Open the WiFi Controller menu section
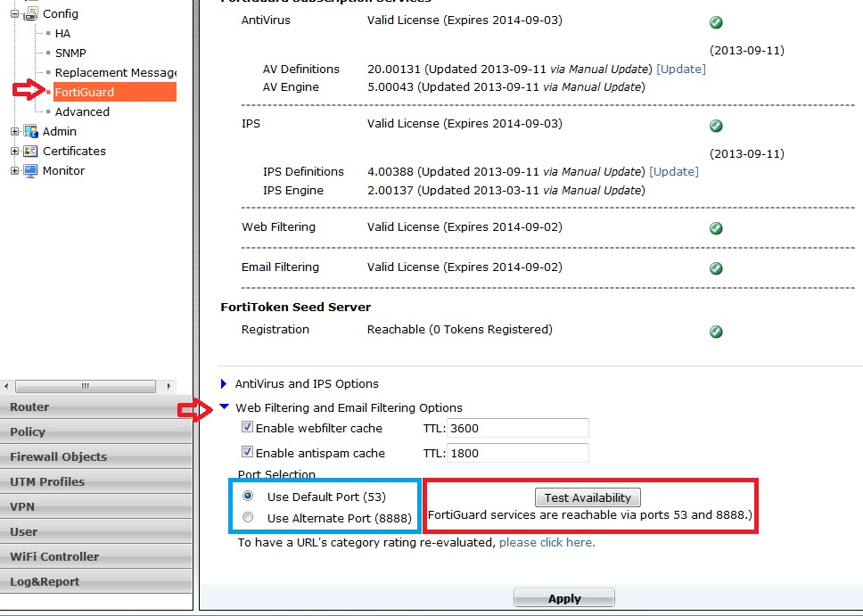This screenshot has height=616, width=863. pos(95,556)
